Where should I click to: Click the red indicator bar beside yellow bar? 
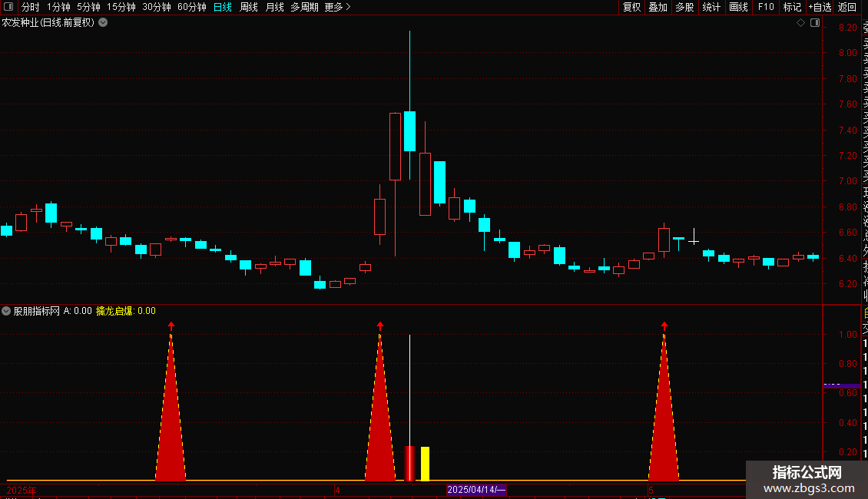click(x=409, y=464)
